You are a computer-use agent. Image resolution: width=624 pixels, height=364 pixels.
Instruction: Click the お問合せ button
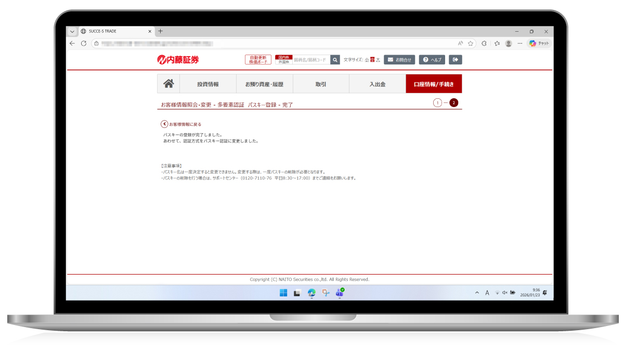click(x=399, y=60)
